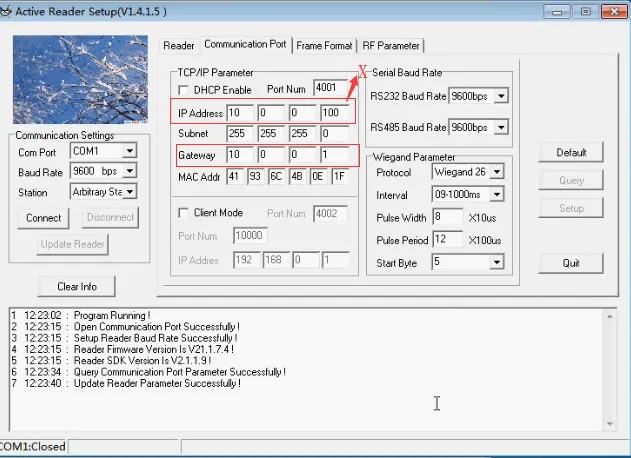Click the first Gateway octet field
The width and height of the screenshot is (631, 458).
[x=240, y=155]
